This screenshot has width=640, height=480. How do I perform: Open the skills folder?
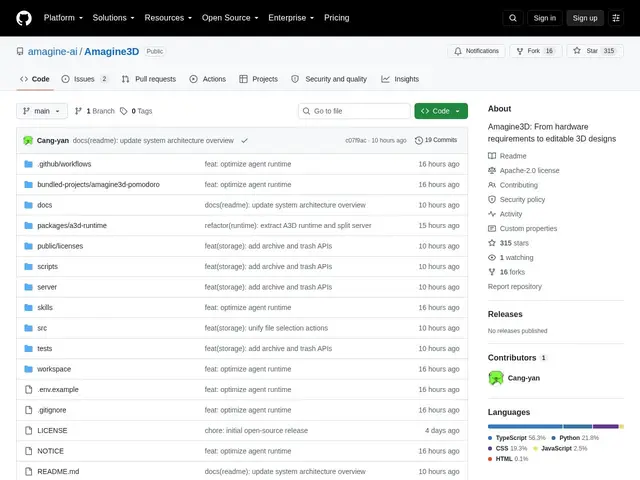tap(45, 307)
